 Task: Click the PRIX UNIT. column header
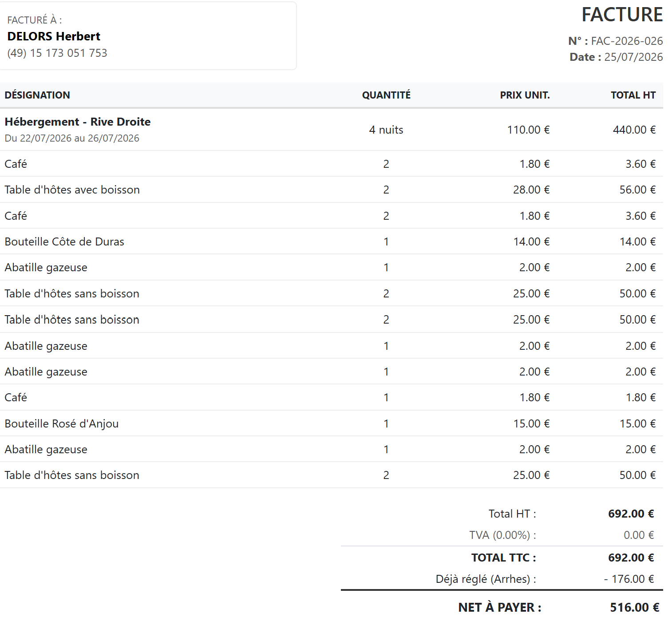[x=525, y=95]
